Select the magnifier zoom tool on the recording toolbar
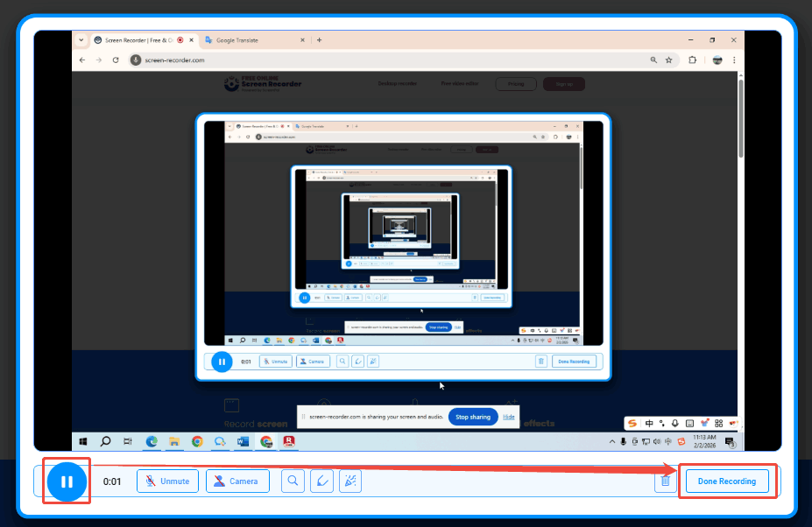This screenshot has height=527, width=812. (x=293, y=481)
